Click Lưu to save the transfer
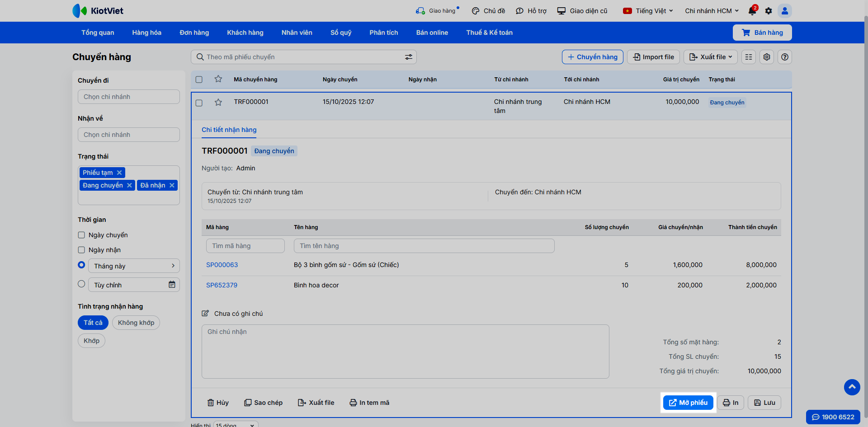This screenshot has width=868, height=427. coord(764,403)
